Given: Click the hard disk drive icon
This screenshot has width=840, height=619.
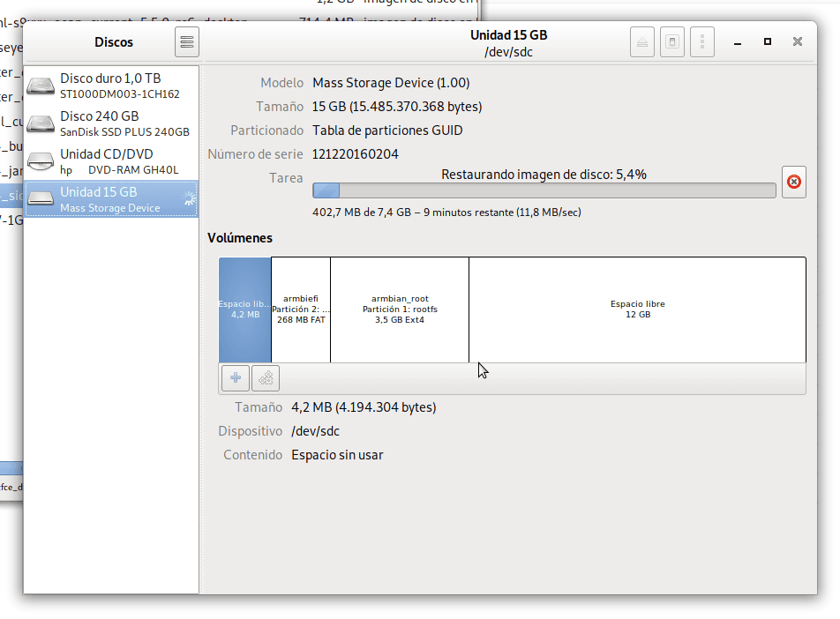Looking at the screenshot, I should (41, 86).
